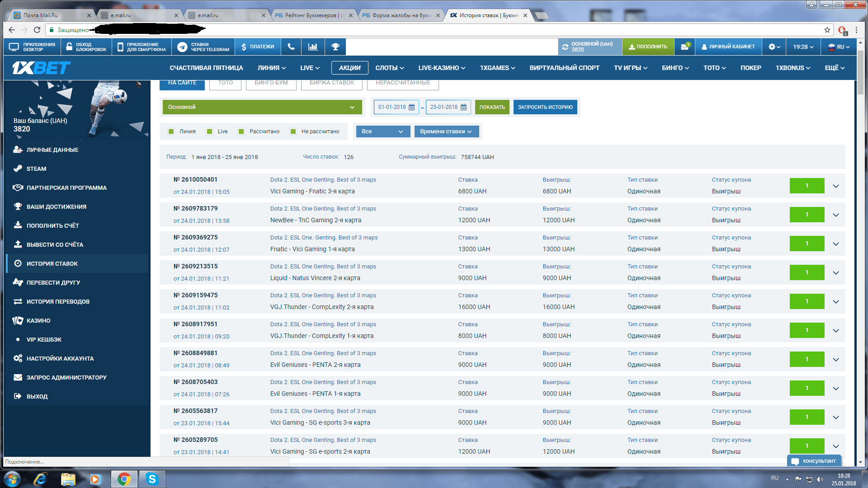Click the phone callback icon in top bar
Image resolution: width=868 pixels, height=488 pixels.
pyautogui.click(x=291, y=47)
